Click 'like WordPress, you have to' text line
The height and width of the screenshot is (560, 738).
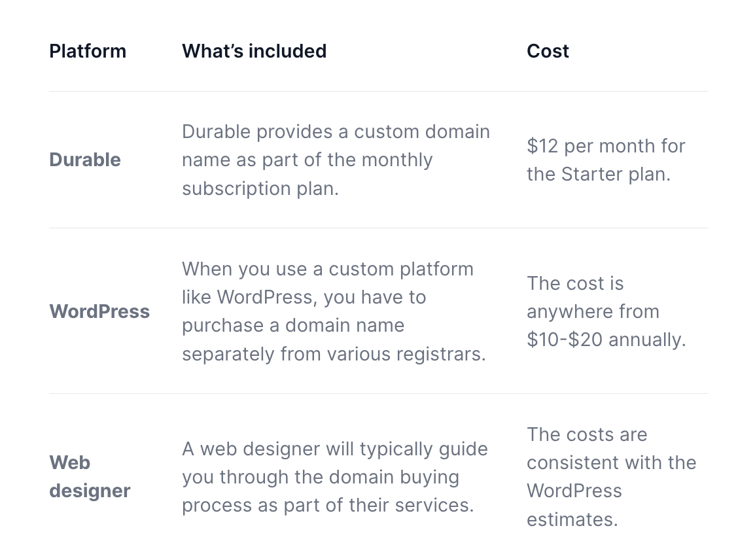point(304,297)
